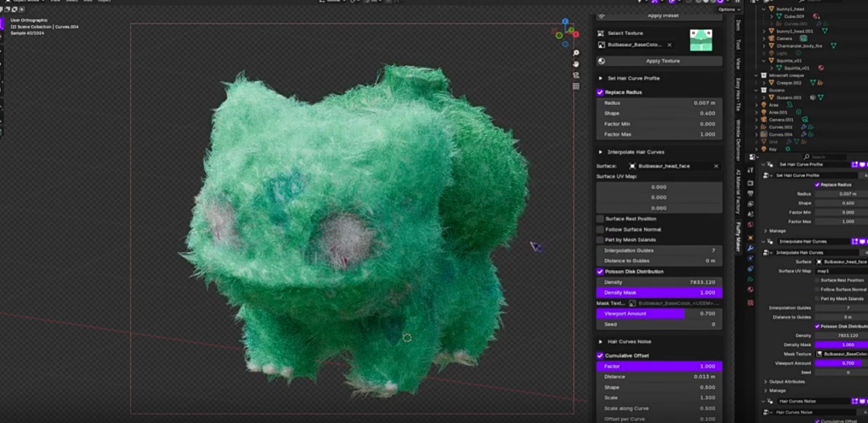868x423 pixels.
Task: Select Curves.004 in the outliner
Action: click(780, 134)
